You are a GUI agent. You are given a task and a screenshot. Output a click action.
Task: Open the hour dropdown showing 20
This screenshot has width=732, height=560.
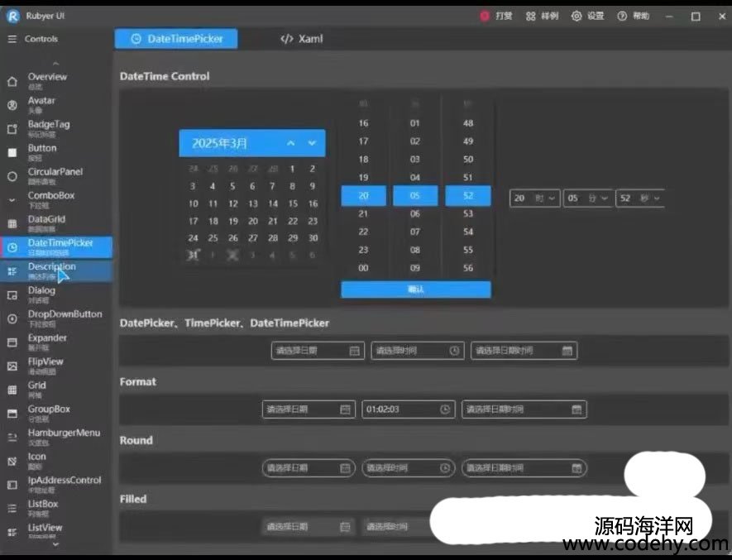pos(533,199)
